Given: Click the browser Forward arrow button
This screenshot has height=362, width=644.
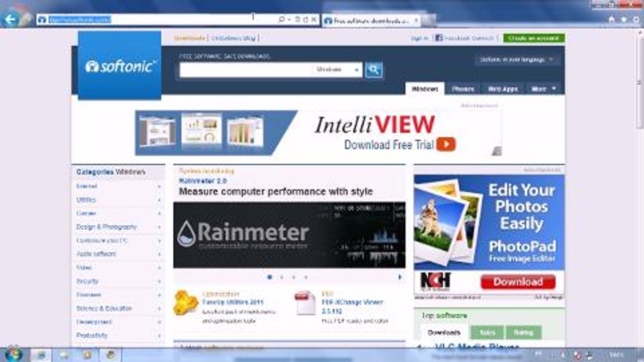Looking at the screenshot, I should (27, 20).
